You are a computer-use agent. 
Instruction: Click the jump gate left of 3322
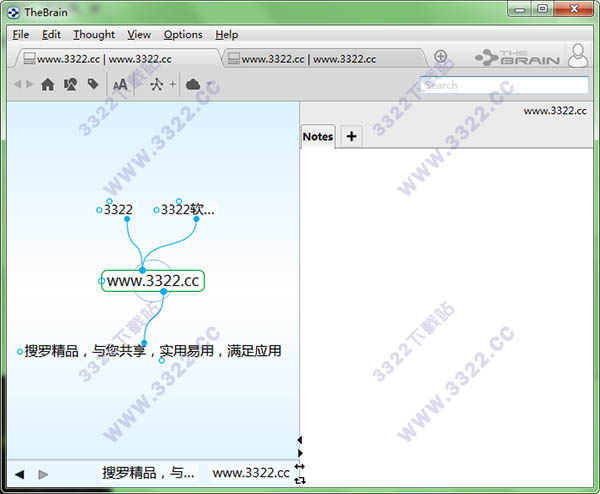click(99, 210)
